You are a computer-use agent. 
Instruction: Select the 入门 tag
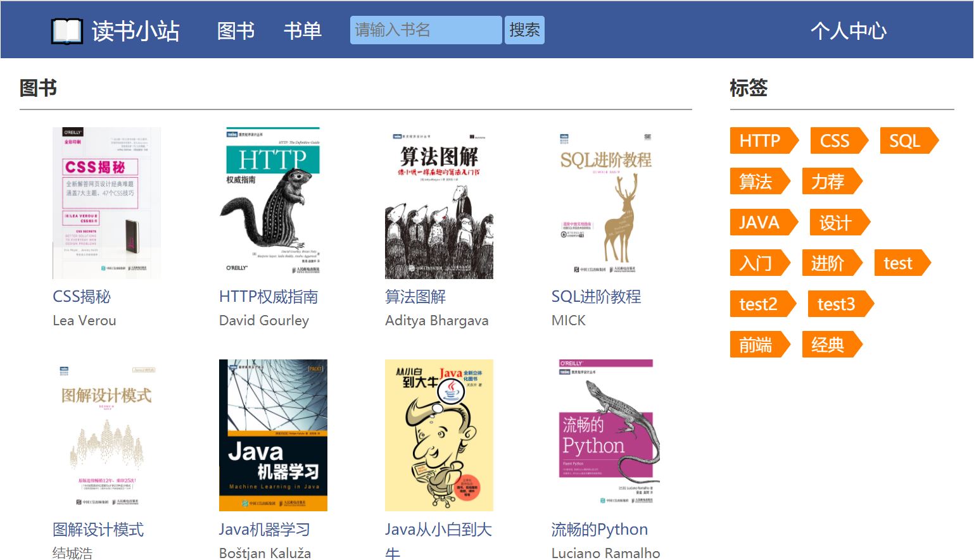point(760,263)
